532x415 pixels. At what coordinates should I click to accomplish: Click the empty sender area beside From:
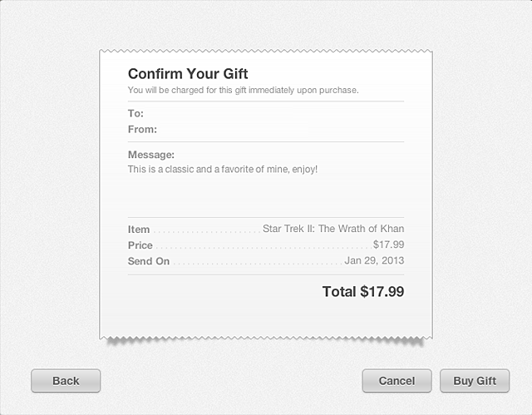pyautogui.click(x=274, y=129)
